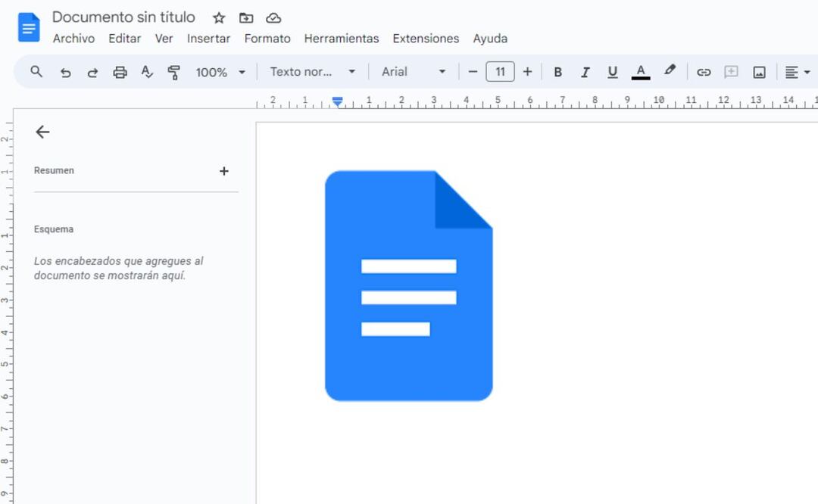Redo the last undone action

[92, 73]
